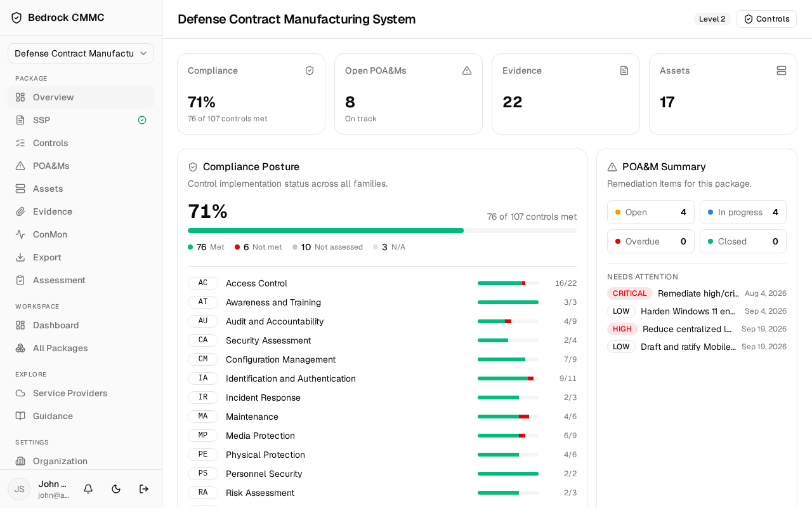Open the Harden Windows 11 item
This screenshot has width=812, height=508.
tap(697, 311)
